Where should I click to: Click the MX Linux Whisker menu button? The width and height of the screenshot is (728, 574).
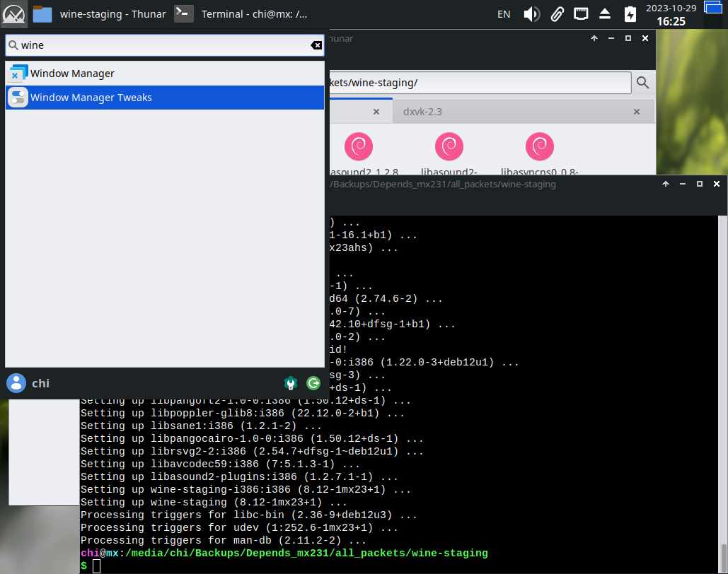[x=14, y=13]
